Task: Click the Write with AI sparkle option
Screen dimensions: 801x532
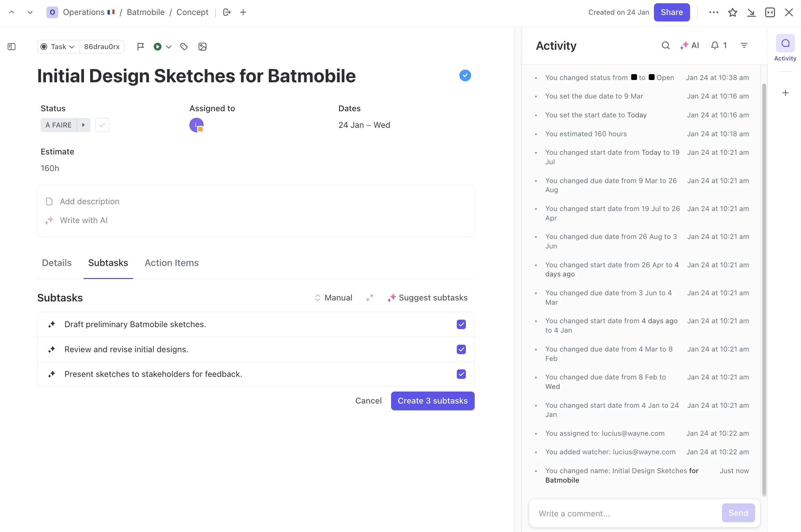Action: click(x=76, y=220)
